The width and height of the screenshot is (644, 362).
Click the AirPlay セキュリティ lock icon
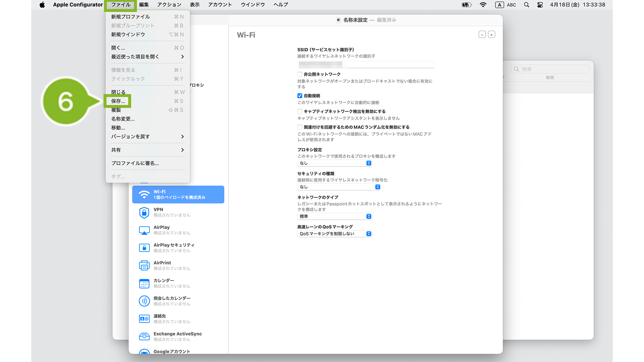coord(144,248)
